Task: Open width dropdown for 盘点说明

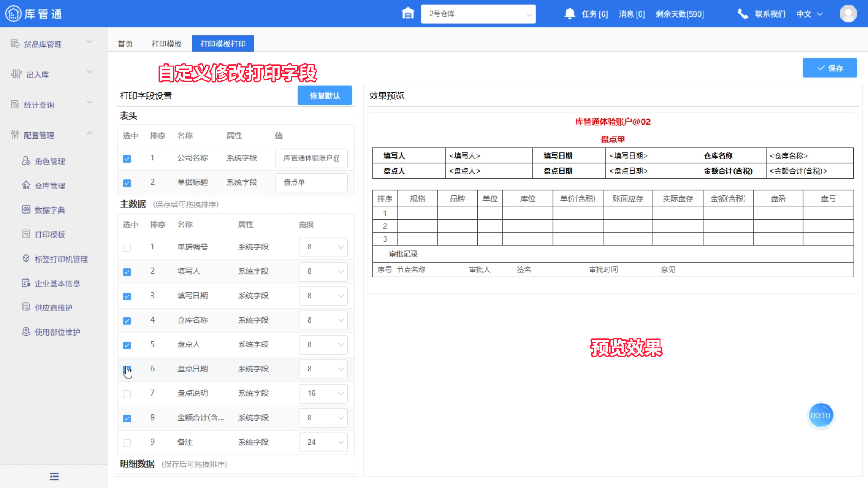Action: 323,394
